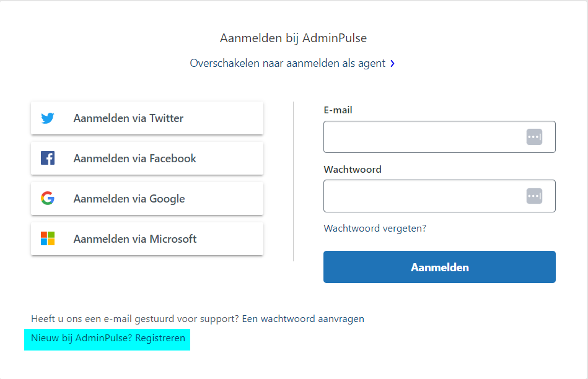Viewport: 588px width, 379px height.
Task: Open the Wachtwoord vergeten? link
Action: (x=375, y=229)
